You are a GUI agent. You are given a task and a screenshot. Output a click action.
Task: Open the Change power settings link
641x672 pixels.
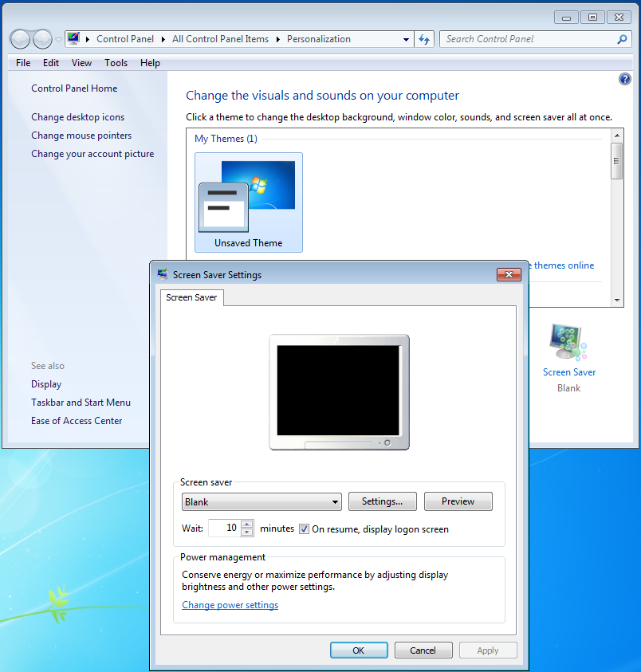pyautogui.click(x=230, y=605)
